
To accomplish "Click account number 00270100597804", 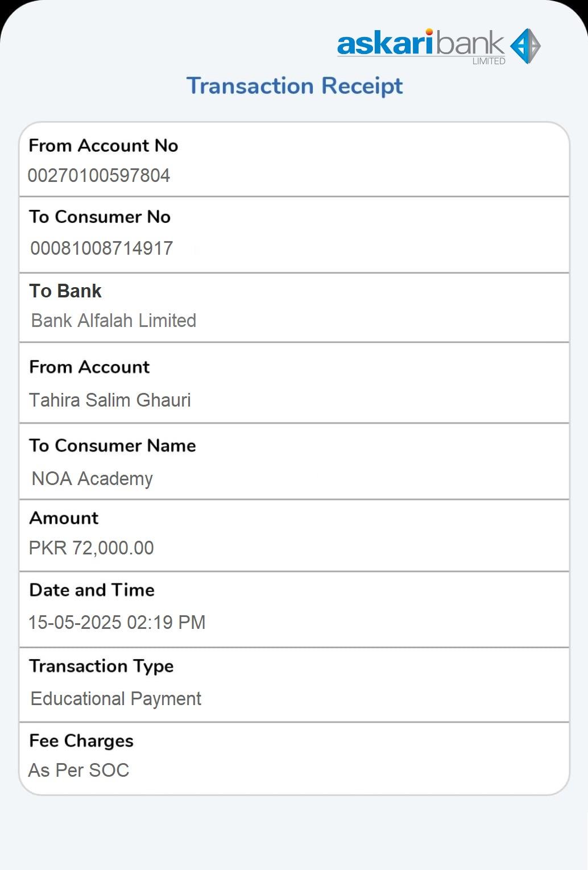I will (99, 175).
